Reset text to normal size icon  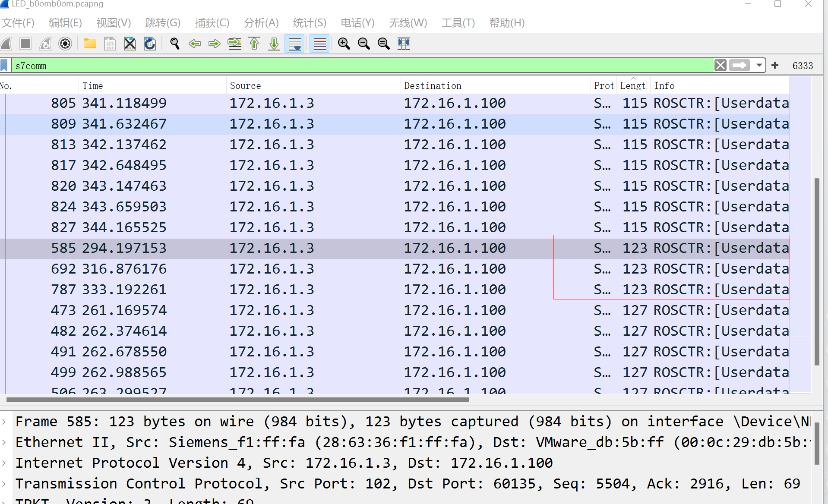pyautogui.click(x=384, y=44)
